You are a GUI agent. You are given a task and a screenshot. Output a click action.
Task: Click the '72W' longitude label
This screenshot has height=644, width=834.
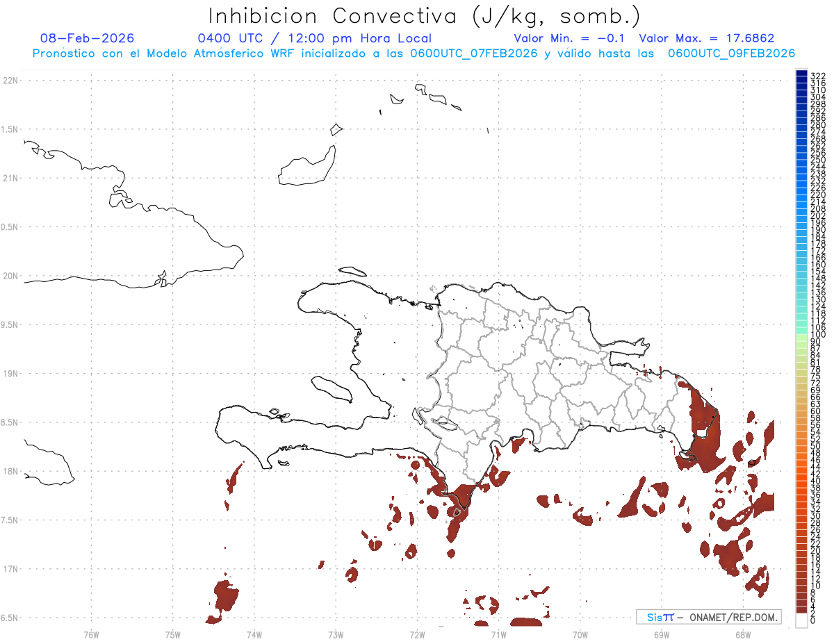(x=417, y=634)
